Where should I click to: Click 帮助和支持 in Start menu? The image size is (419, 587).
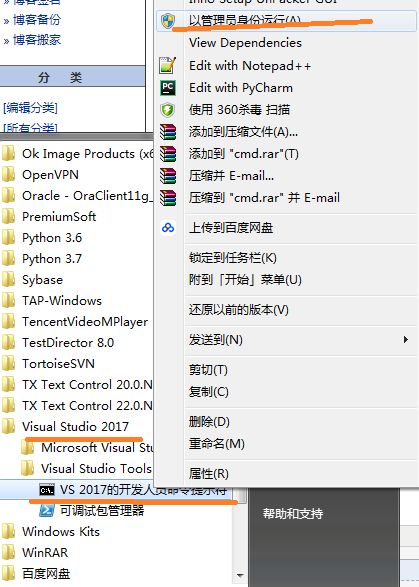point(292,513)
